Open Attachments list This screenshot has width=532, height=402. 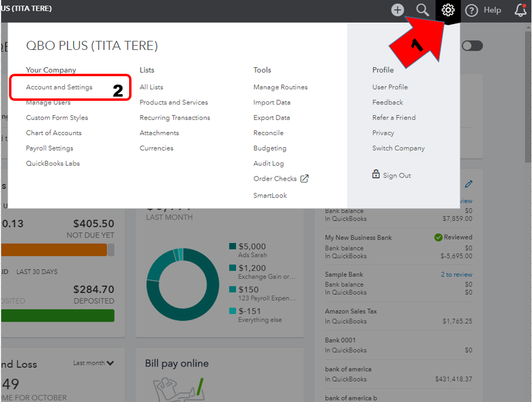[159, 133]
